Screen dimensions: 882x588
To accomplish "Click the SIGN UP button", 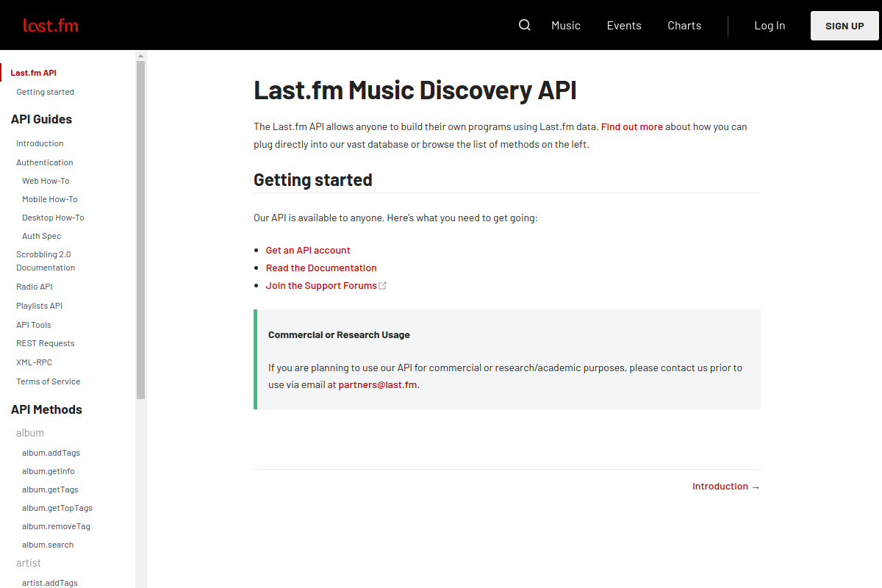I will [845, 26].
